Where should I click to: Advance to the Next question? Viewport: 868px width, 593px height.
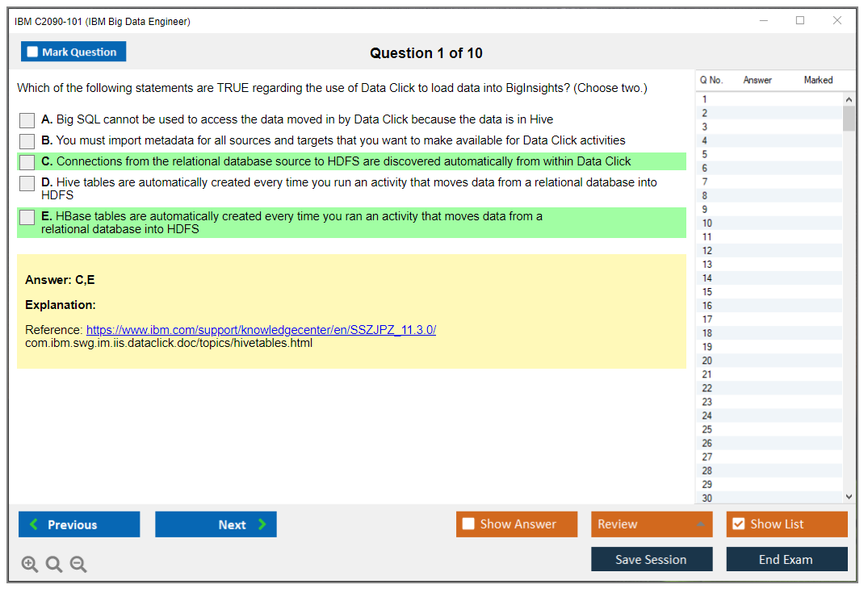point(216,524)
